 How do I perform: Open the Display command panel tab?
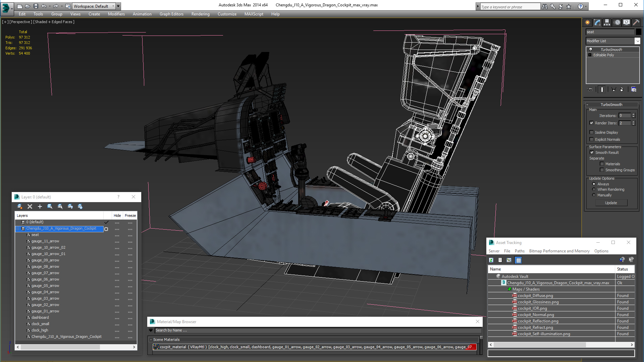627,22
